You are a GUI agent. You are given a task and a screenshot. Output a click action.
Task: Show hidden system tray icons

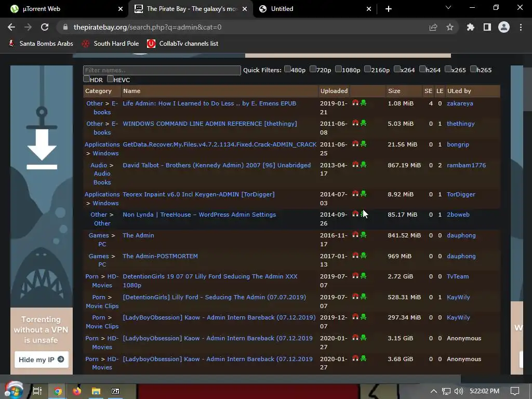point(434,391)
